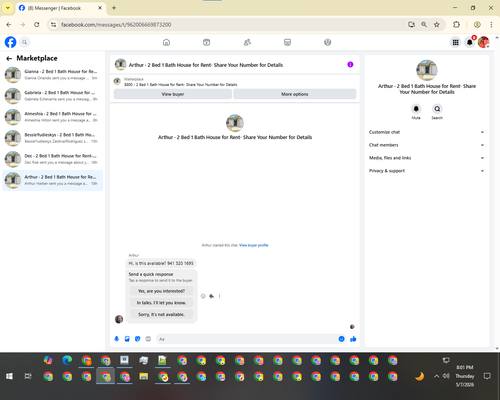
Task: Open the zoom magnifier in address bar
Action: coord(424,25)
